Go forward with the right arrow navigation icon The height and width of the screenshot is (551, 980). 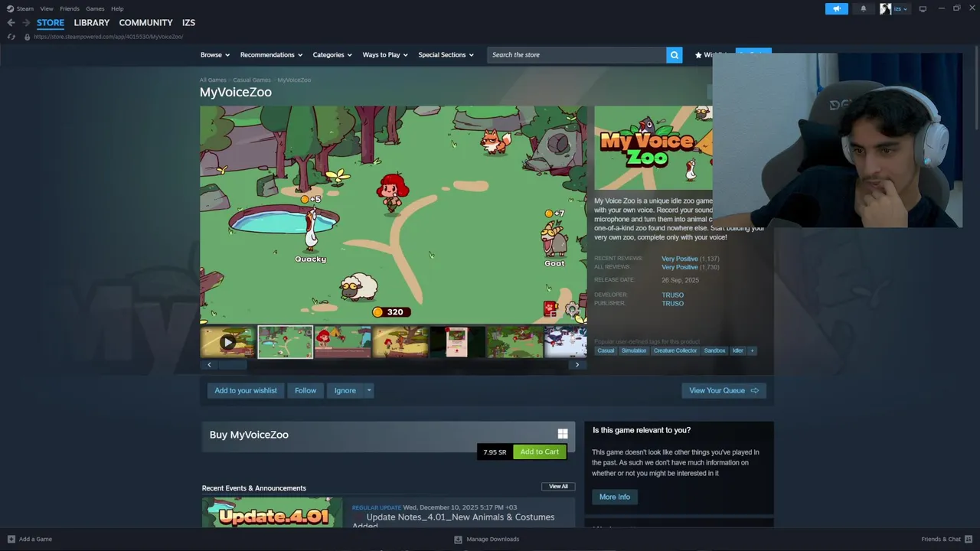coord(26,23)
